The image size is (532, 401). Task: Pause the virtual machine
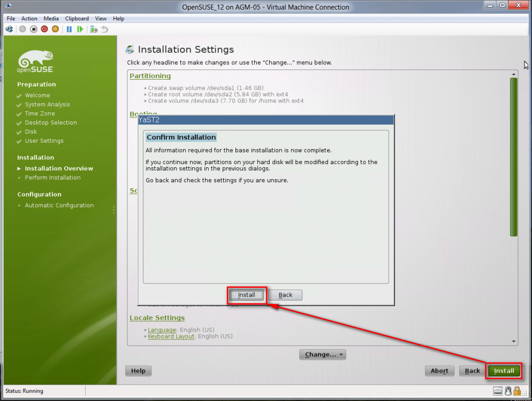click(x=69, y=29)
